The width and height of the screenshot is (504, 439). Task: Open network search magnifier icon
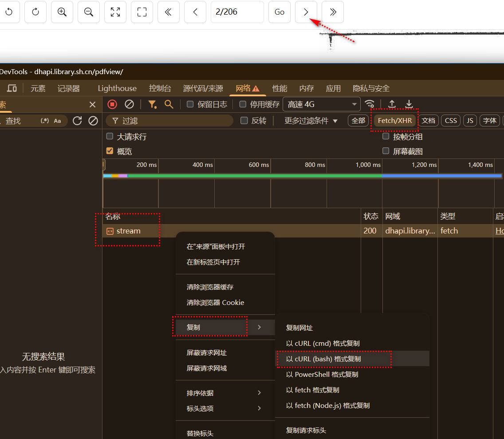(169, 104)
